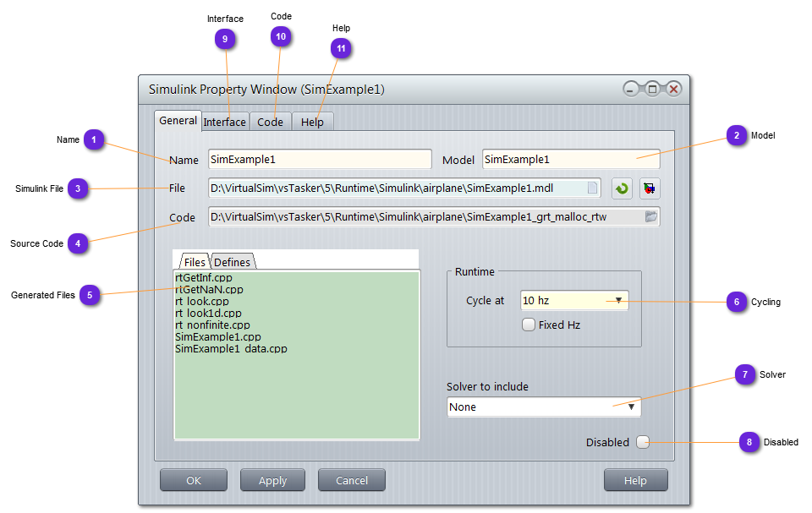Minimize the Simulink Property Window
The image size is (812, 513).
click(632, 89)
